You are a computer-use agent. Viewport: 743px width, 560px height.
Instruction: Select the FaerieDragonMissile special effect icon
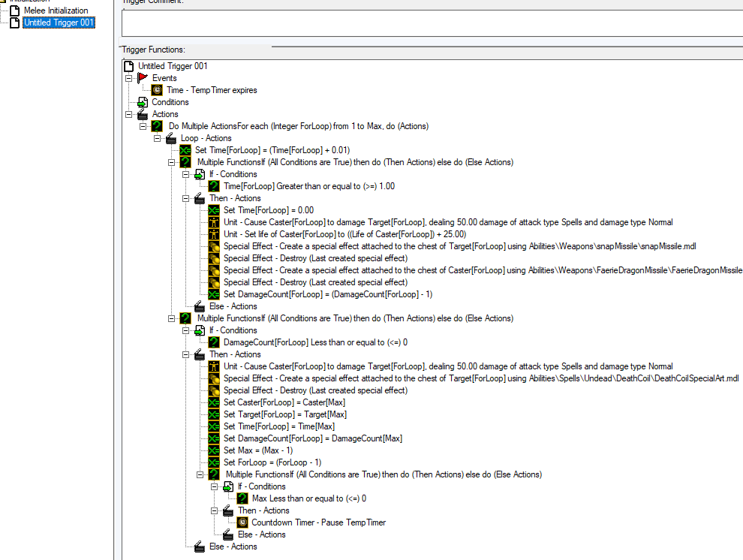pos(214,270)
